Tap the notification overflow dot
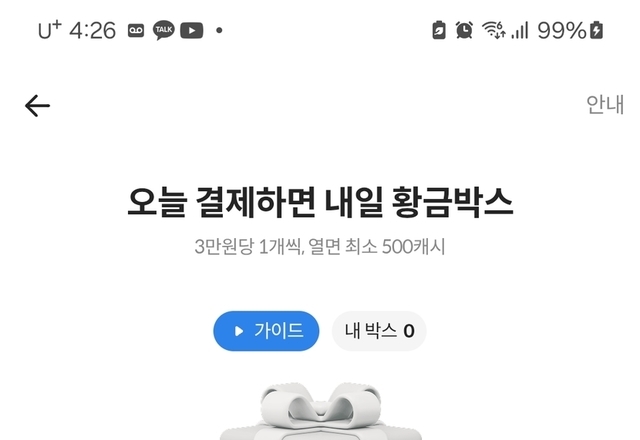 219,30
